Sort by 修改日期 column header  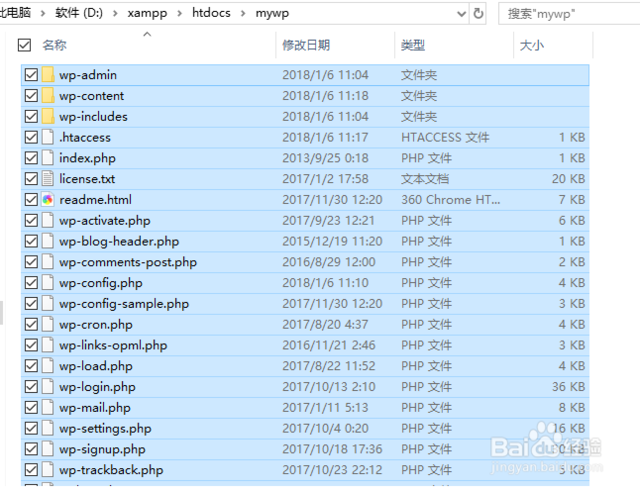(x=306, y=45)
